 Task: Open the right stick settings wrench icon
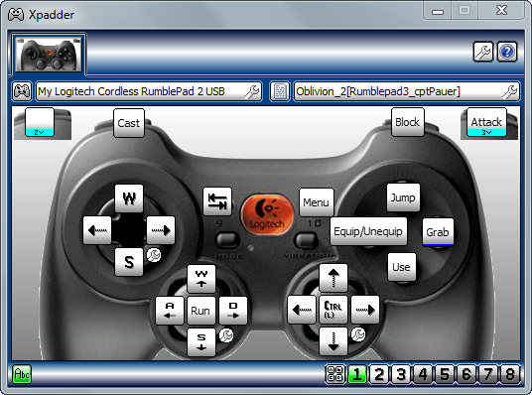pyautogui.click(x=358, y=334)
